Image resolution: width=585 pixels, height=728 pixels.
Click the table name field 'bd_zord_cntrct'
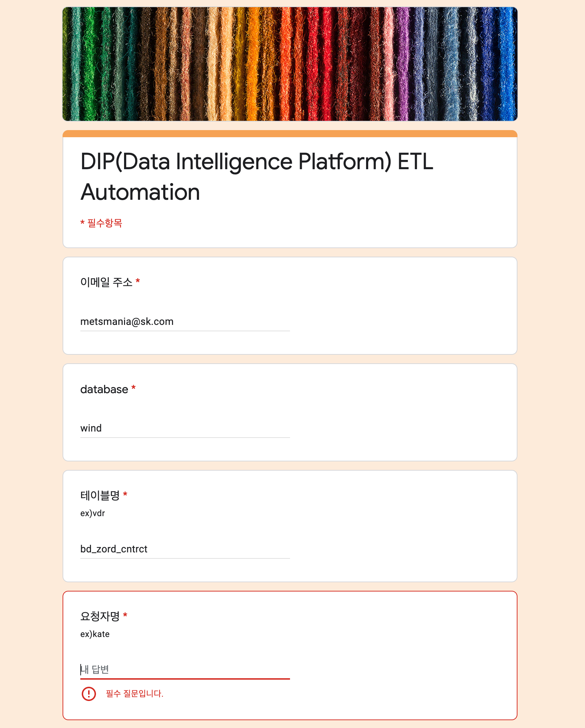(185, 549)
